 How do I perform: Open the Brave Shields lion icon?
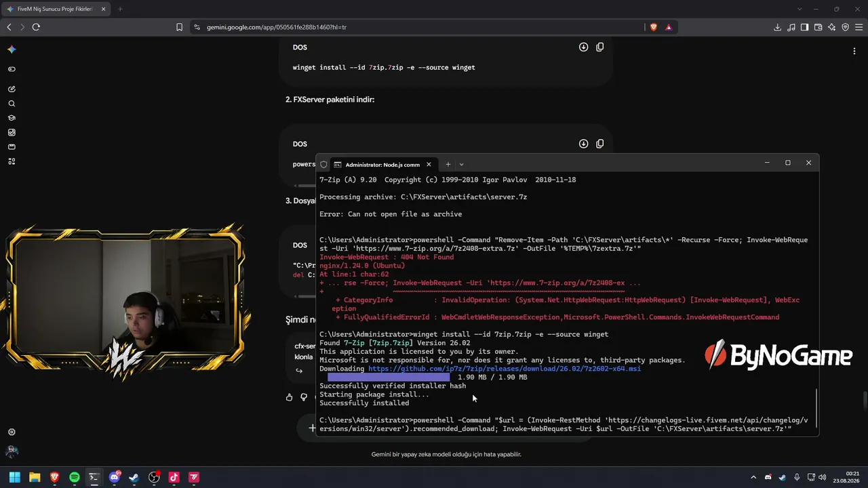[x=654, y=27]
